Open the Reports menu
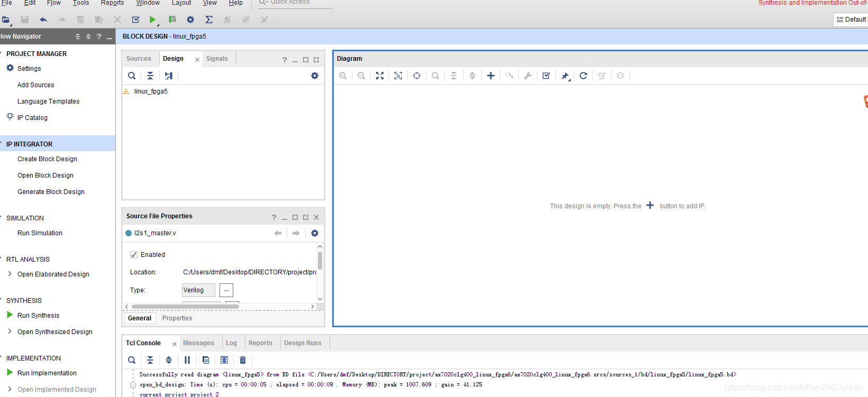This screenshot has width=868, height=397. coord(113,3)
